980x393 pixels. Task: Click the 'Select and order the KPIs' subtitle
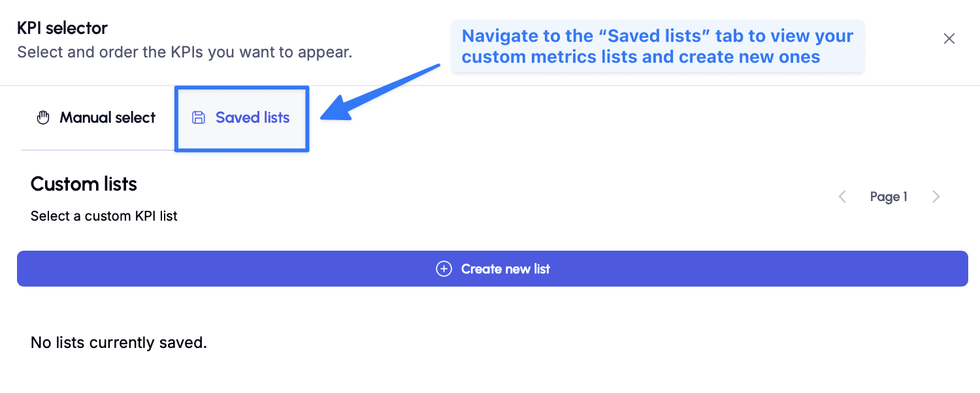pyautogui.click(x=185, y=52)
